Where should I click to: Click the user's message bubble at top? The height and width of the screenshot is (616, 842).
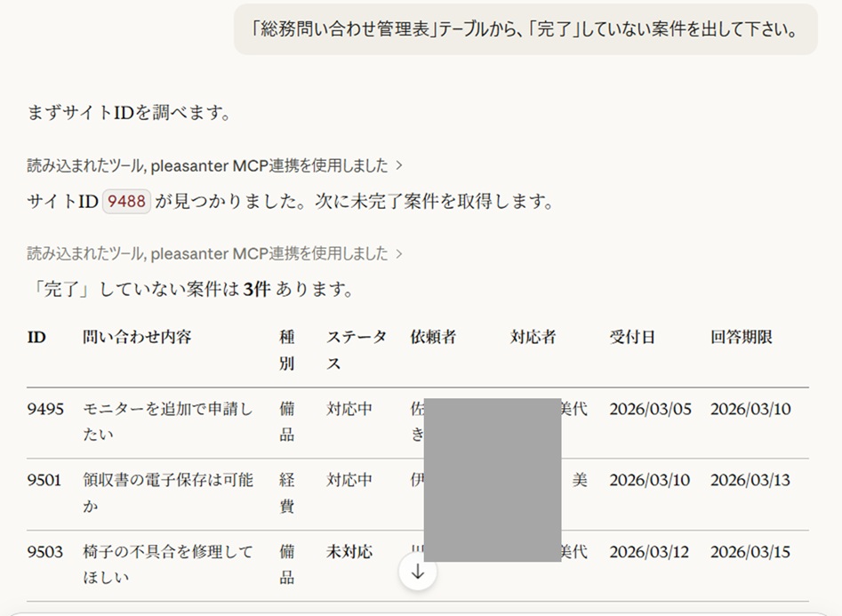tap(525, 29)
